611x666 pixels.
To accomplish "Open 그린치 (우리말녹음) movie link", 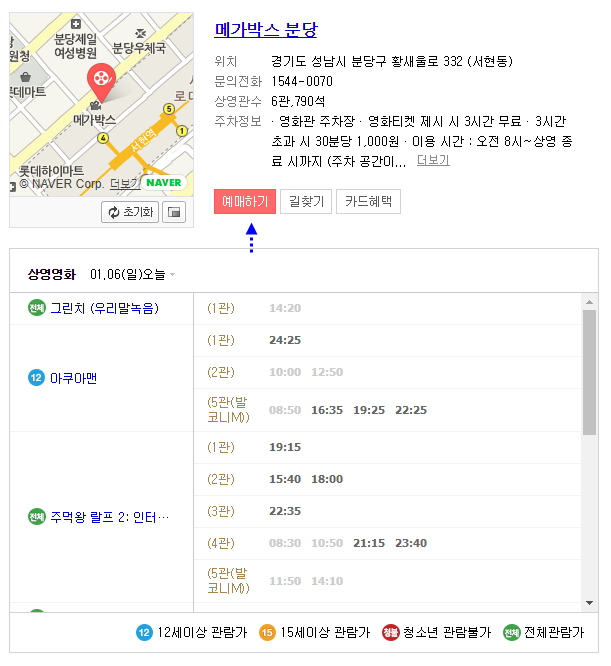I will click(x=104, y=308).
